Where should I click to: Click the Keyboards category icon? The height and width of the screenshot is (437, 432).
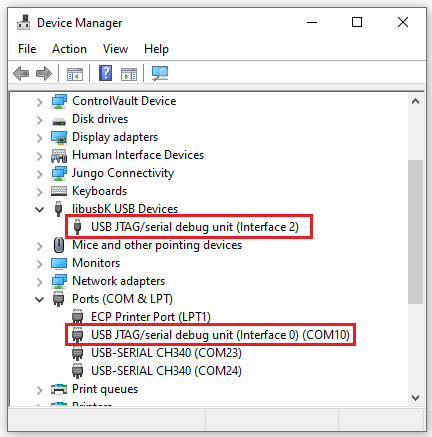59,191
